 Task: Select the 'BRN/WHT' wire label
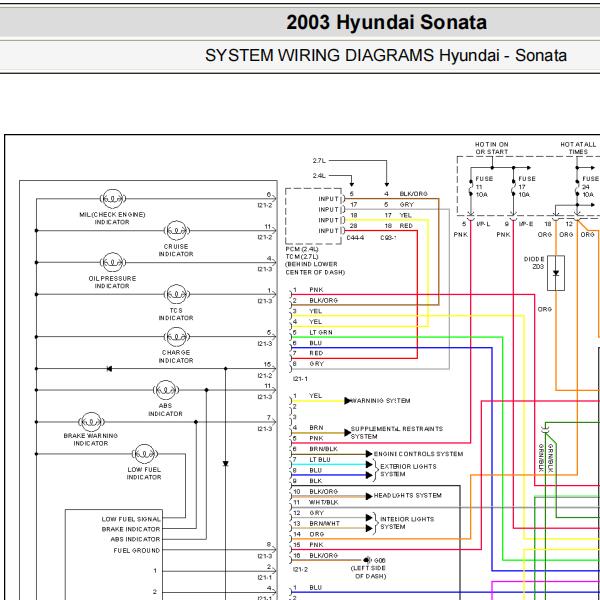point(324,523)
